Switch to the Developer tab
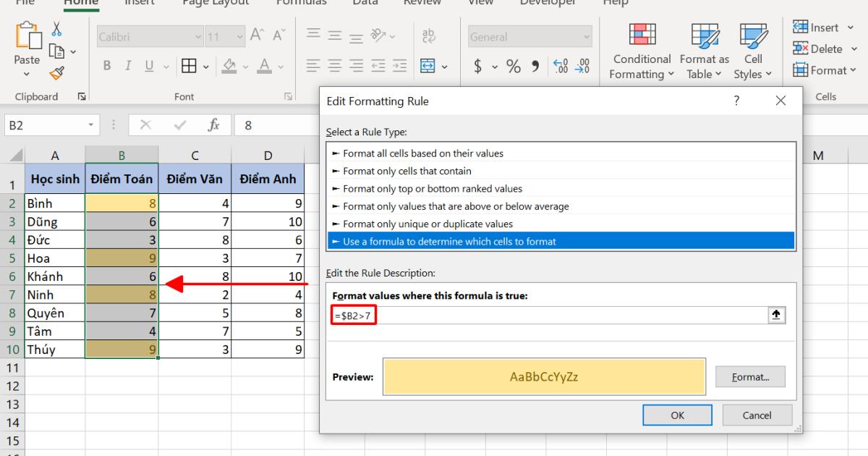Viewport: 868px width, 456px height. click(548, 3)
